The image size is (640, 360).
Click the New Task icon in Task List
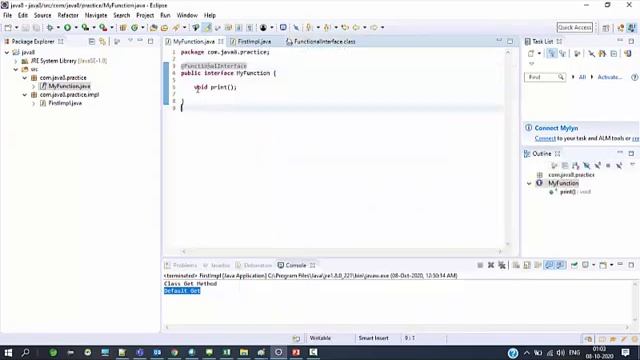531,53
